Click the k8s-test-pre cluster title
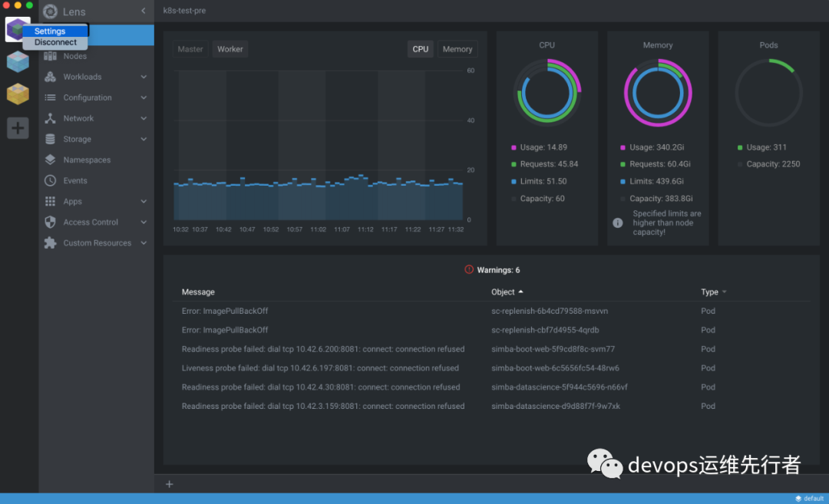 click(184, 11)
